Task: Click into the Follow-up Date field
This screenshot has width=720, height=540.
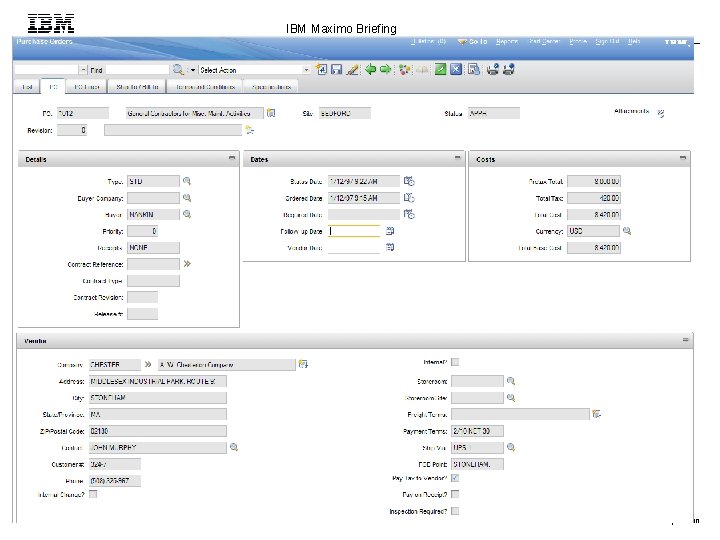Action: 354,231
